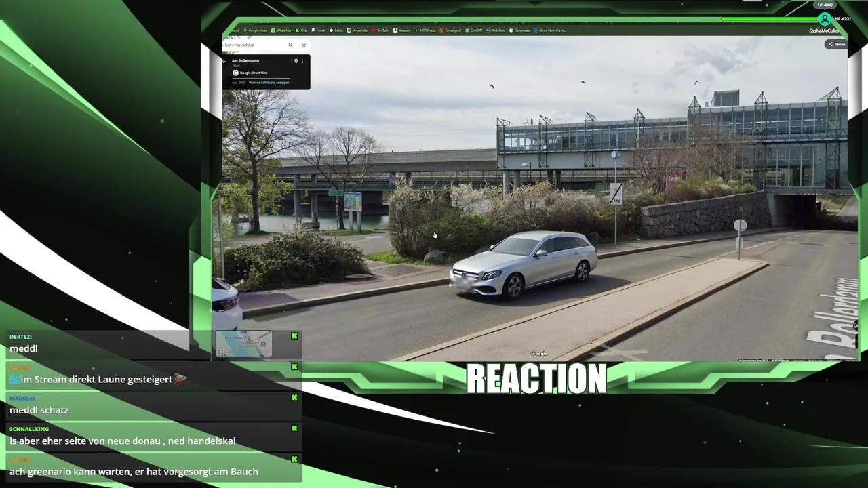Viewport: 868px width, 488px height.
Task: Click the SashaMcCullen profile avatar
Action: tap(825, 19)
